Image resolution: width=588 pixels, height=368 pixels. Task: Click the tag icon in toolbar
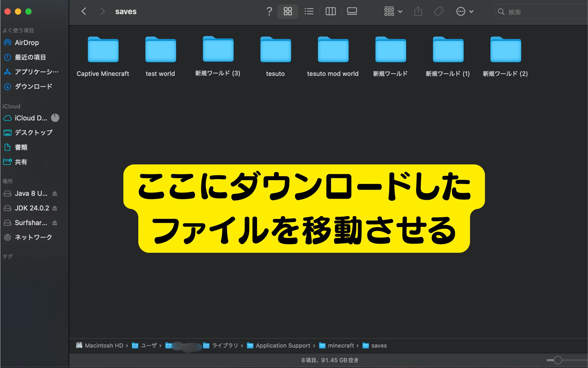pos(438,11)
